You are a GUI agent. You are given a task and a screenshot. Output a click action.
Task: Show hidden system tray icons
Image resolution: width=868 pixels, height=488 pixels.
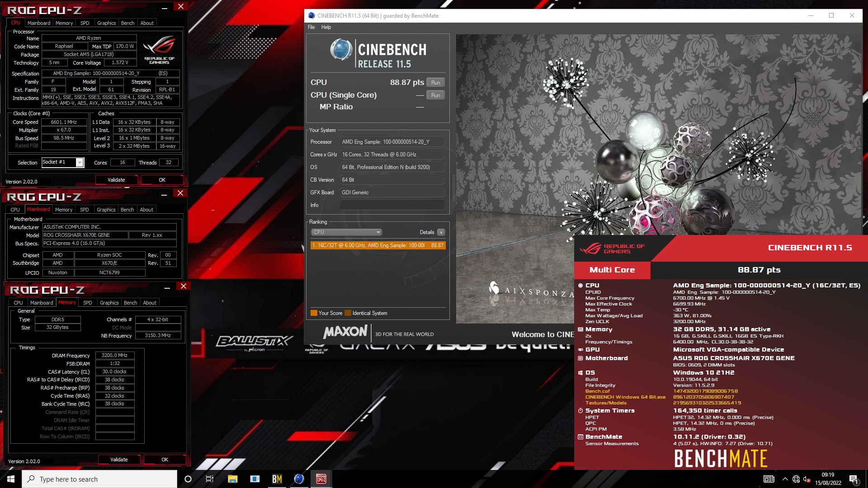tap(785, 479)
